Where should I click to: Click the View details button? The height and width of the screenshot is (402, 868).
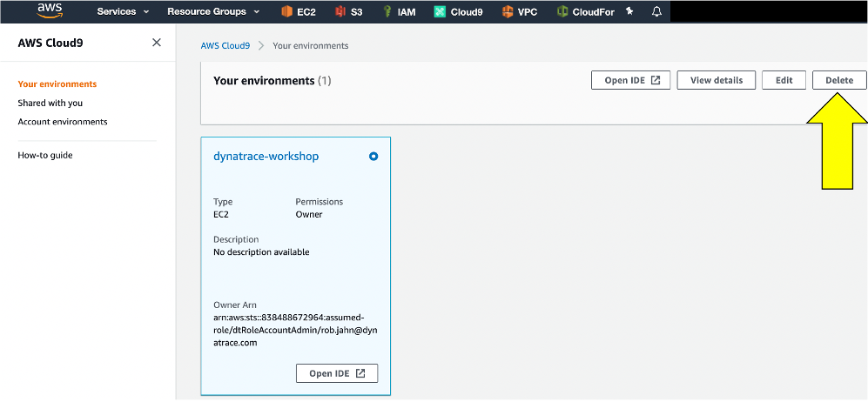click(717, 80)
